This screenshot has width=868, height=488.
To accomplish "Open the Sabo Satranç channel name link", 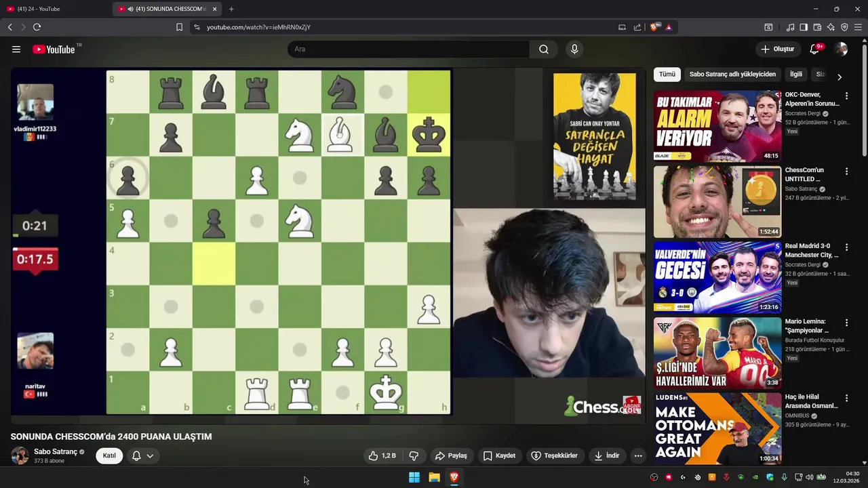I will tap(56, 451).
